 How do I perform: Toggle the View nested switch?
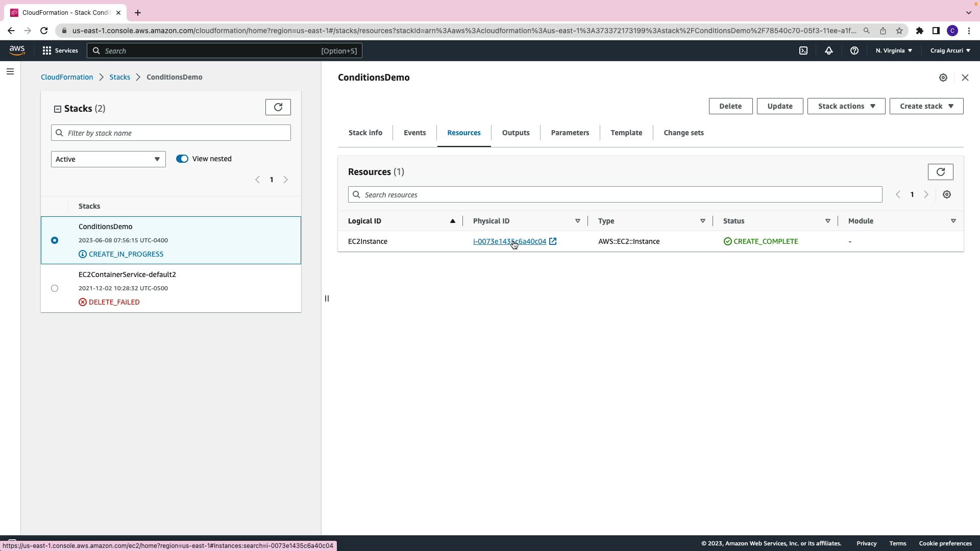point(182,159)
